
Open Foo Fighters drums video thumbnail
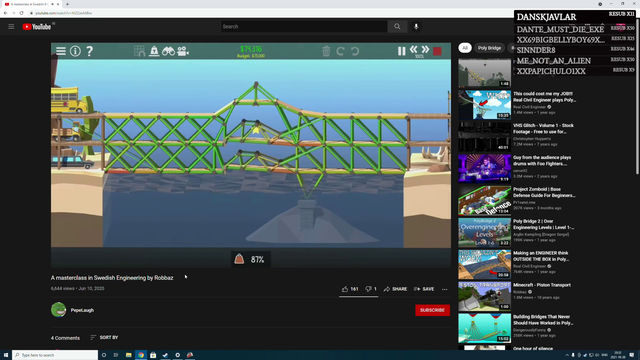(484, 168)
